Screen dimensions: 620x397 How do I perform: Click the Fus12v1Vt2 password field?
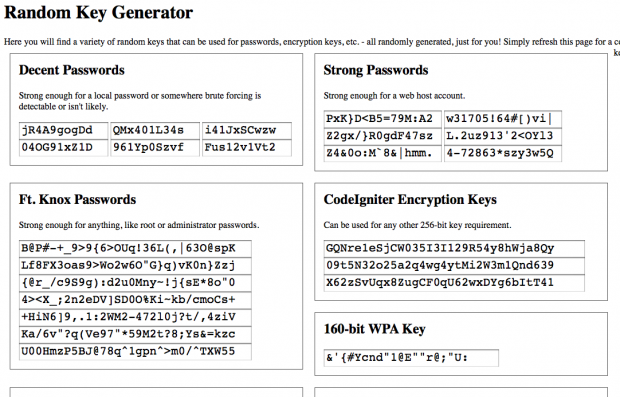[x=247, y=148]
